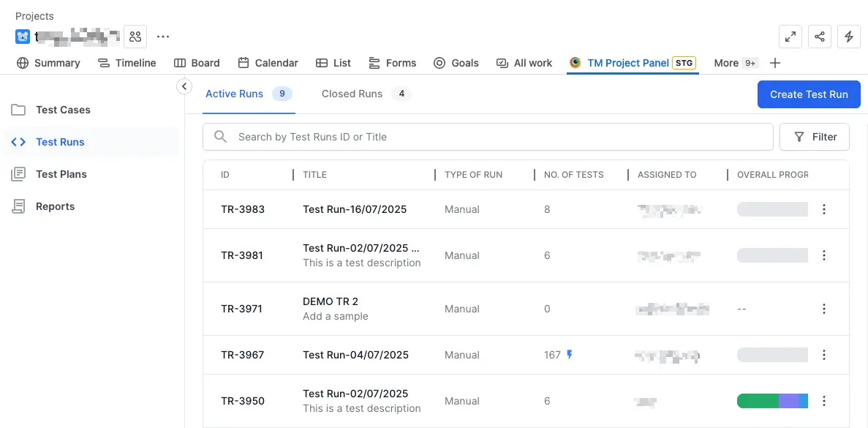
Task: Open three-dot actions menu for TR-3983
Action: click(824, 209)
